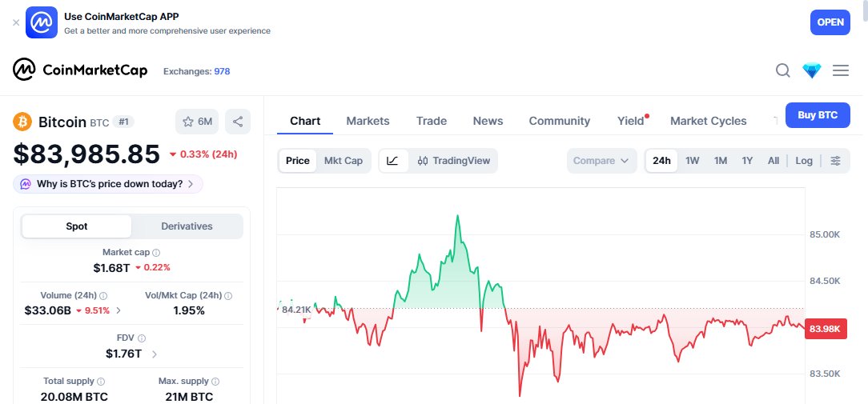Show Market cap info tooltip icon
Screen dimensions: 868x404
point(156,252)
